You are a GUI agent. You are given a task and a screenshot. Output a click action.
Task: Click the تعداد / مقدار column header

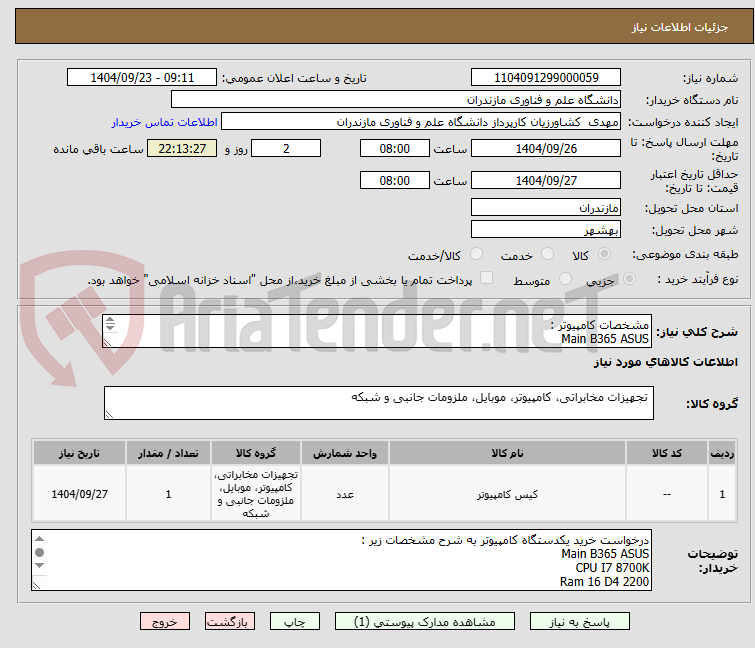(168, 453)
